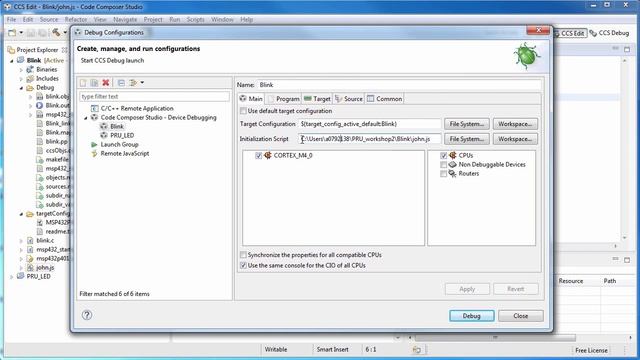Enable Use default target configuration checkbox
The image size is (640, 360).
pyautogui.click(x=243, y=111)
